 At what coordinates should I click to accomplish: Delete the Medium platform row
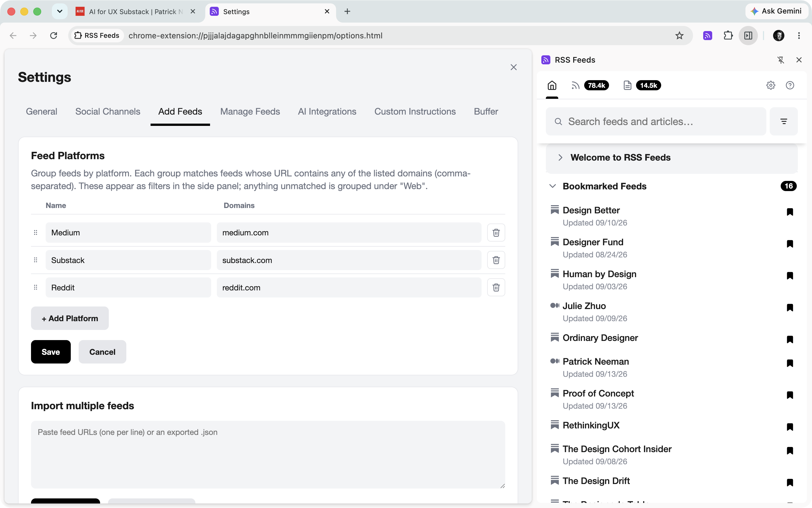point(496,233)
